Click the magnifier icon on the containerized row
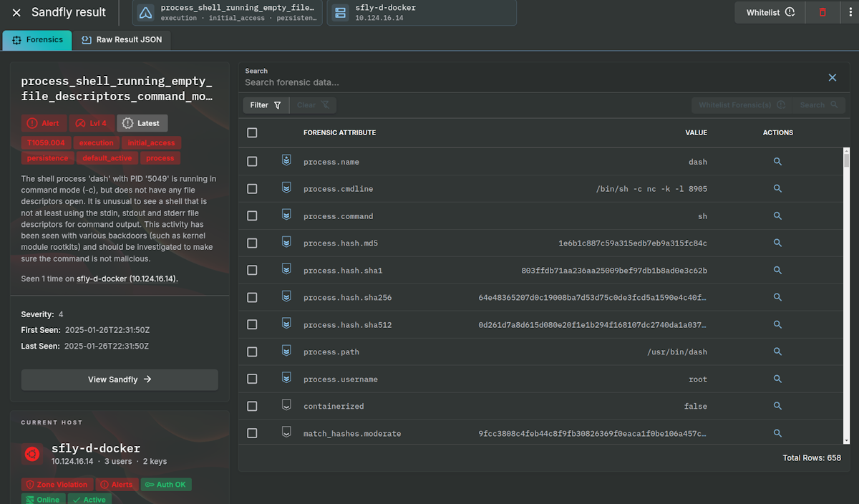 coord(777,406)
